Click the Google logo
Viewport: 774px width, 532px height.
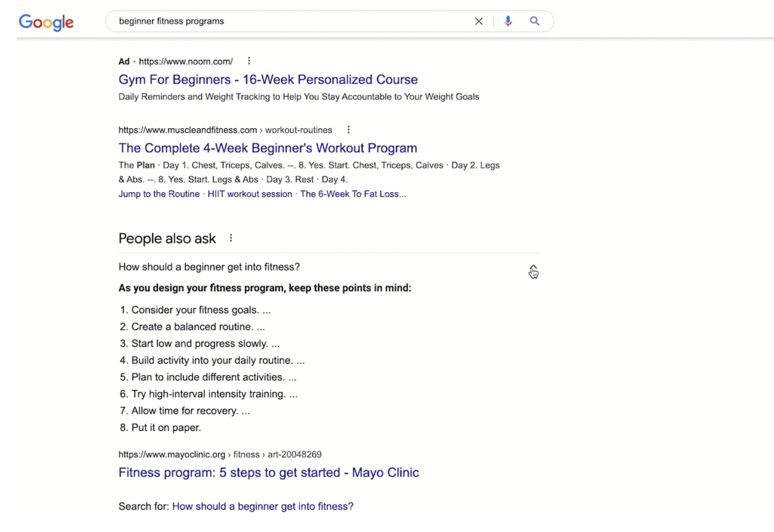(46, 22)
